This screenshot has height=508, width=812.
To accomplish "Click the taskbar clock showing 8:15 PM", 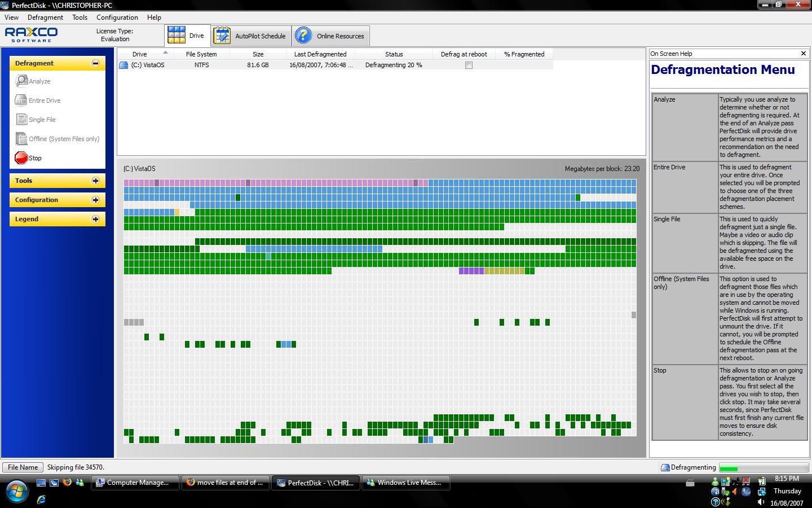I will tap(787, 479).
